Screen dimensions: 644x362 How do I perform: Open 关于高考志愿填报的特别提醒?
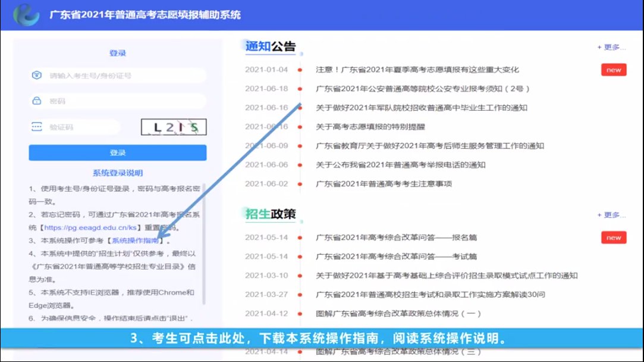tap(370, 127)
